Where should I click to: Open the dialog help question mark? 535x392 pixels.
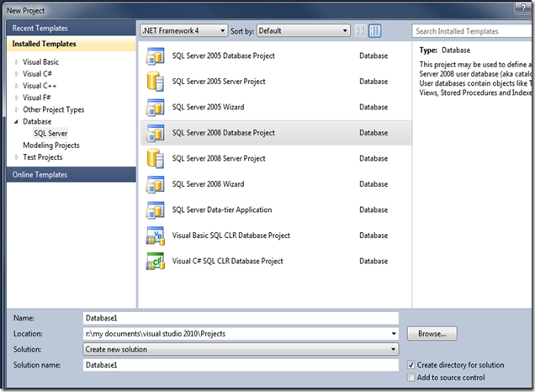click(x=523, y=8)
